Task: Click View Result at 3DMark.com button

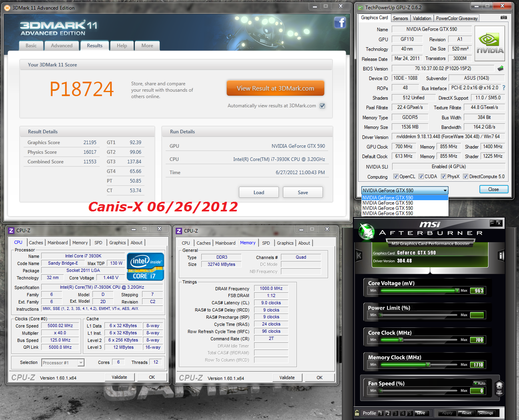Action: [275, 88]
